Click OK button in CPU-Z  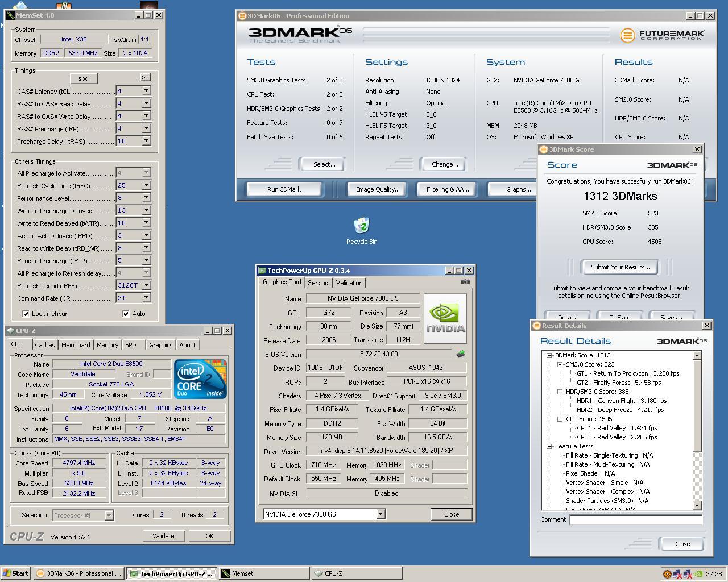pos(209,536)
